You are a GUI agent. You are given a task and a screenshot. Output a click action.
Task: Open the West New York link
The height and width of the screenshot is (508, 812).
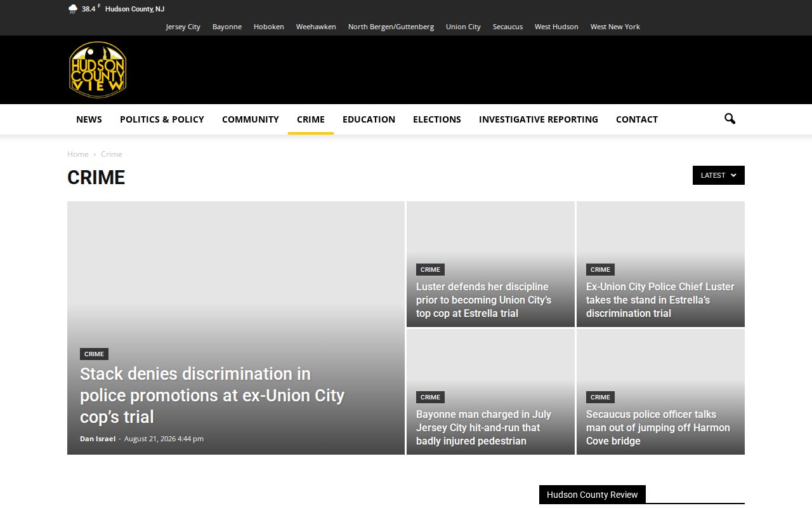pyautogui.click(x=615, y=27)
